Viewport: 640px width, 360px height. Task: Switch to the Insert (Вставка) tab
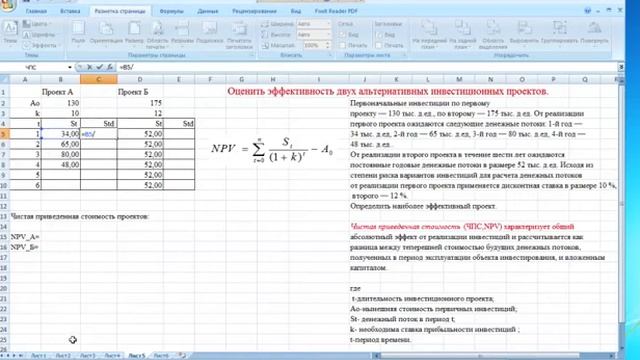pos(70,11)
